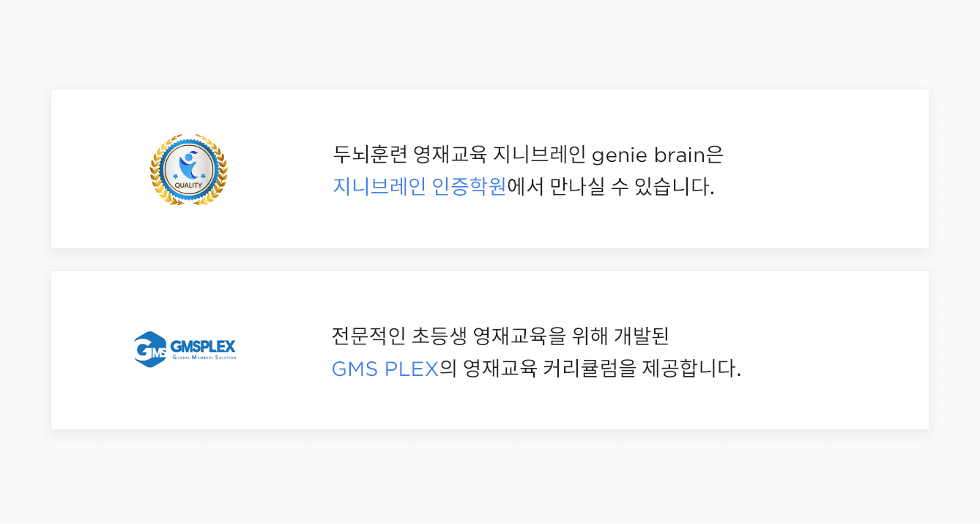Image resolution: width=980 pixels, height=524 pixels.
Task: Click the text '의 영재교육 커리큘럼을 제공합니다.'
Action: coord(590,369)
